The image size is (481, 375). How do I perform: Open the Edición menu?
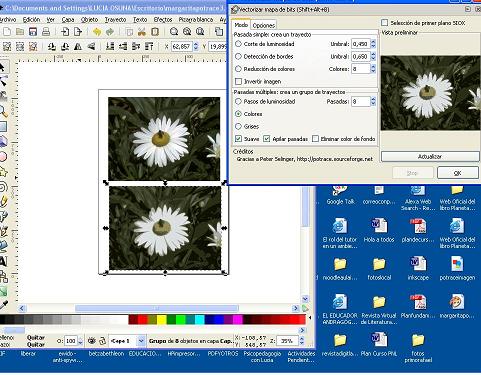click(x=31, y=20)
